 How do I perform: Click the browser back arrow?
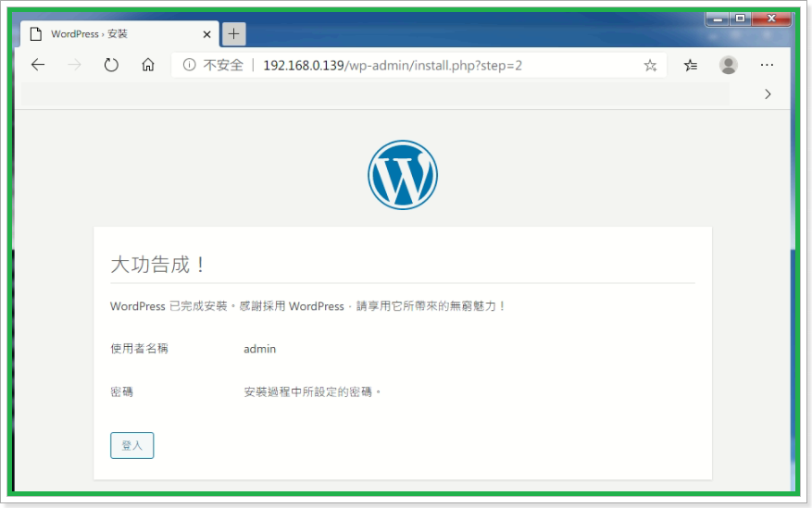pos(38,65)
